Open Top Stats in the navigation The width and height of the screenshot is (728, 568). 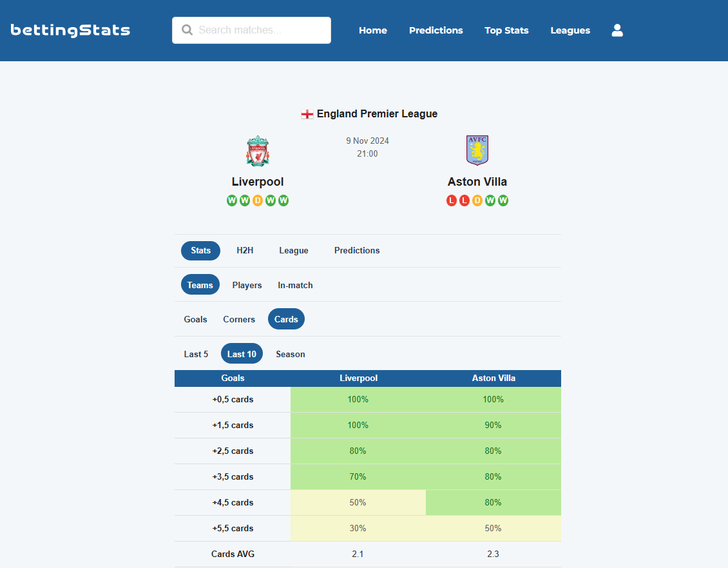506,30
